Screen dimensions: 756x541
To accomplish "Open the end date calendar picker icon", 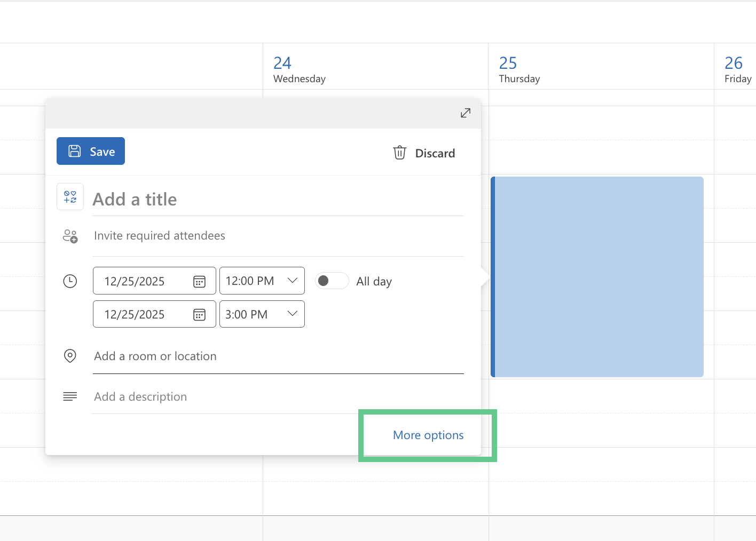I will pos(199,315).
